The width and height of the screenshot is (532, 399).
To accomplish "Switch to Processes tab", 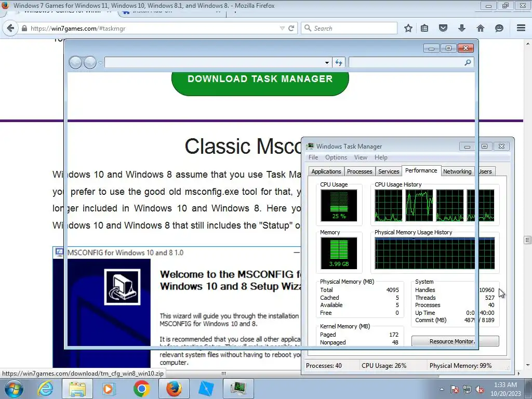I will [x=360, y=171].
